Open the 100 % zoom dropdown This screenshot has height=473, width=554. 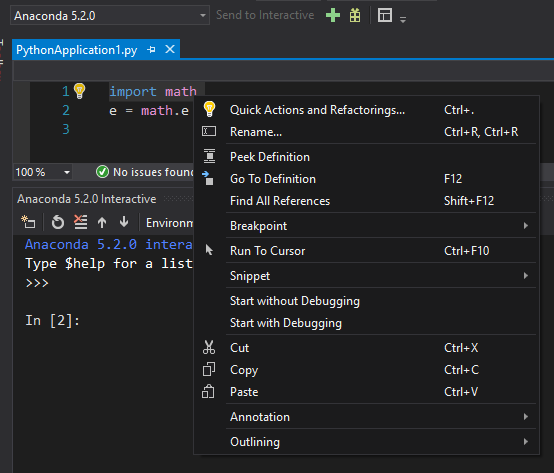[x=42, y=172]
